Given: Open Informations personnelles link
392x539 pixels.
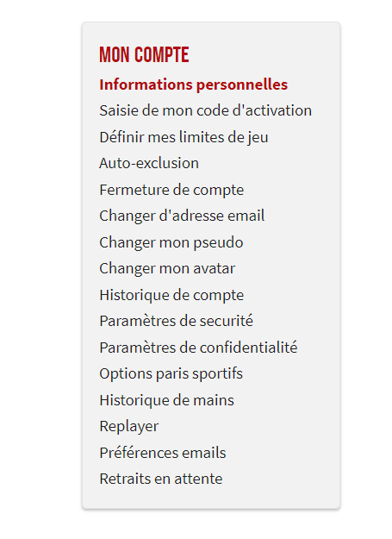Looking at the screenshot, I should (x=194, y=85).
